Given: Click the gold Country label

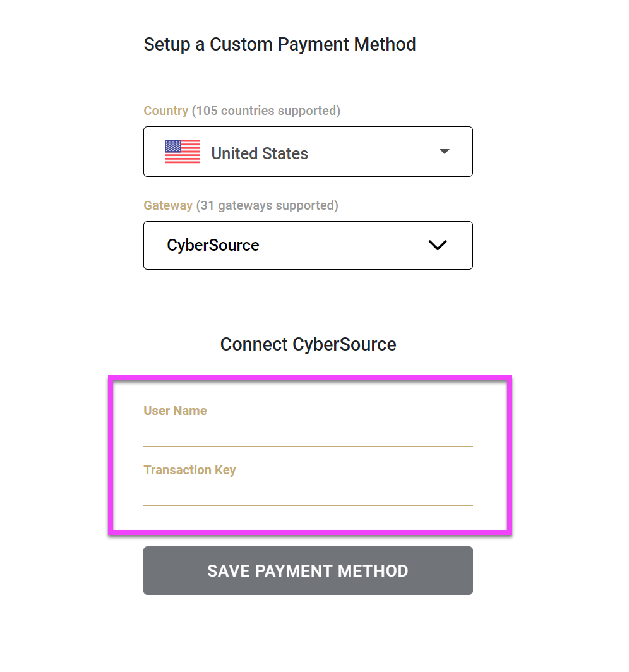Looking at the screenshot, I should (x=165, y=111).
